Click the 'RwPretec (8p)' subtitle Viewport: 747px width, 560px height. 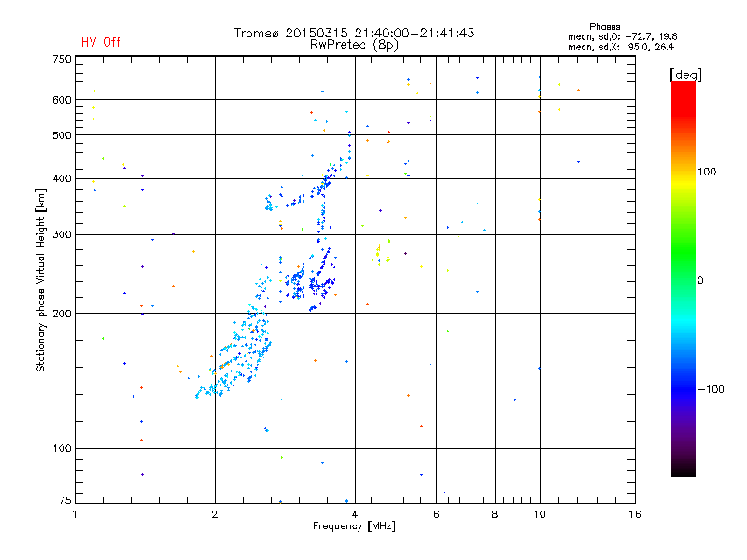354,45
